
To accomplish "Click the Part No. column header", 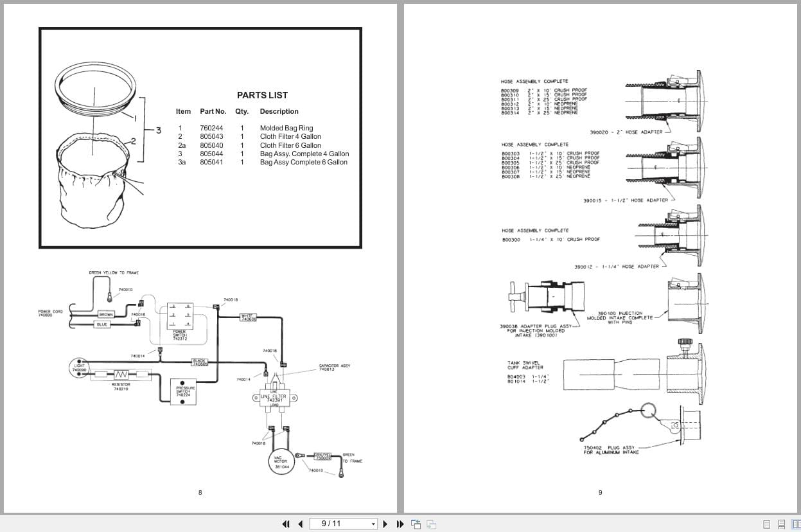I will [x=213, y=111].
